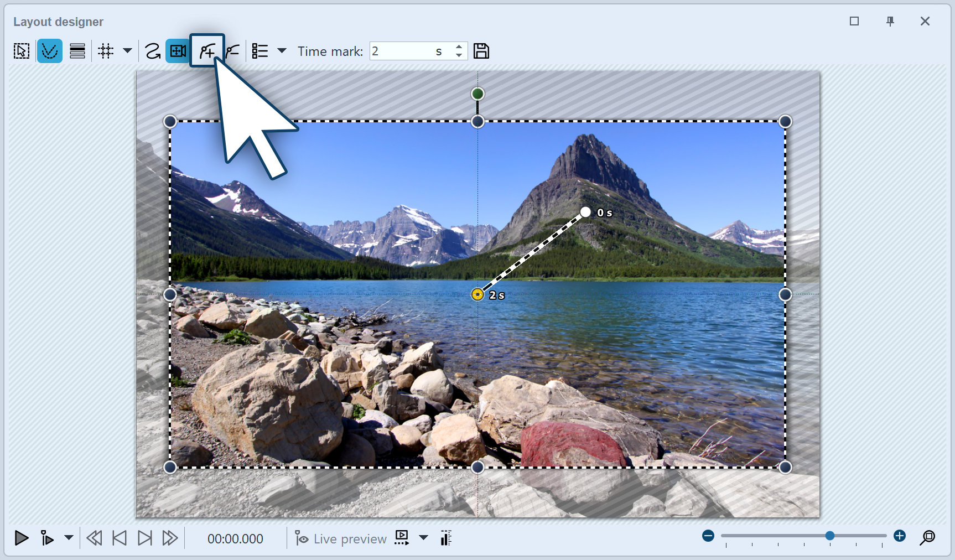Toggle Live preview mode
The height and width of the screenshot is (560, 955).
[x=340, y=538]
